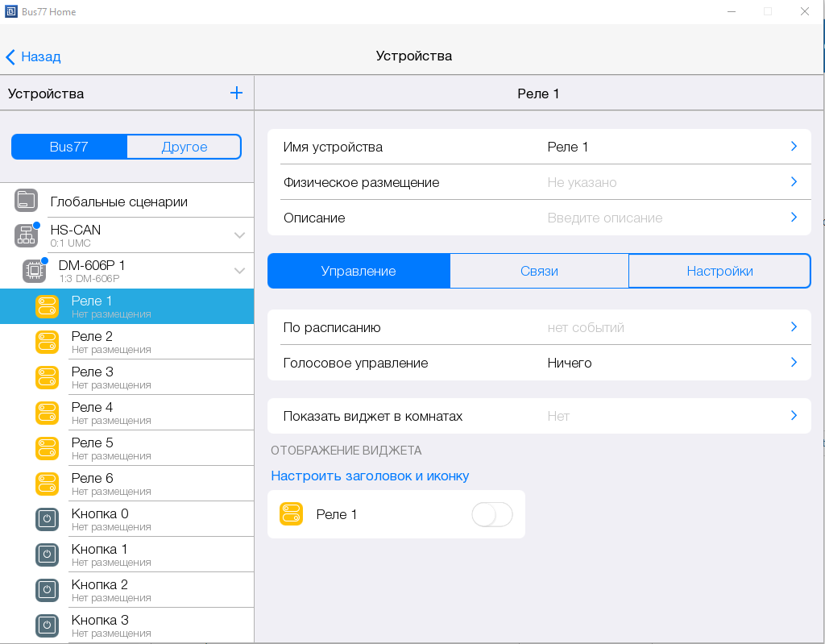
Task: Open the По расписанию schedule row
Action: click(x=538, y=327)
